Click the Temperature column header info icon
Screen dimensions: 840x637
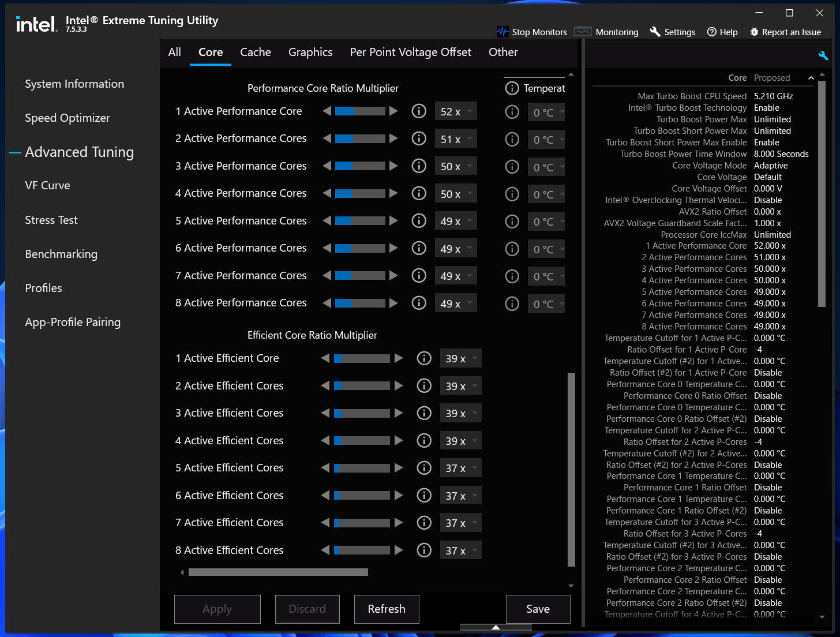512,88
